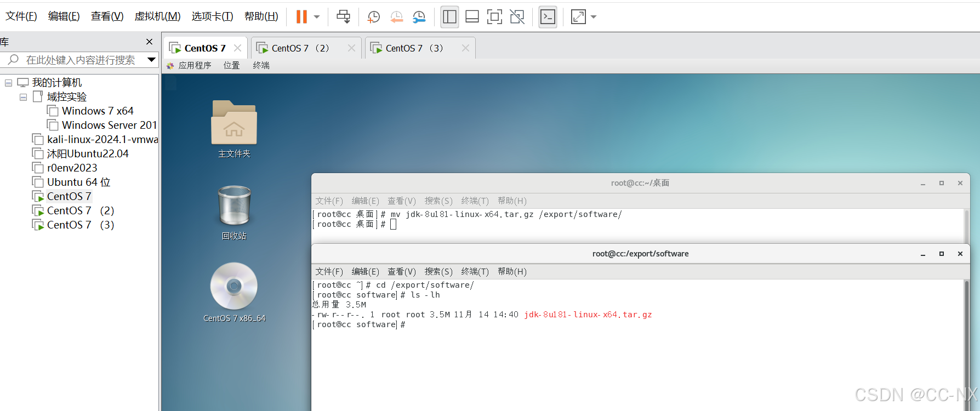The width and height of the screenshot is (980, 411).
Task: Toggle the thumbnail bar view icon
Action: 472,16
